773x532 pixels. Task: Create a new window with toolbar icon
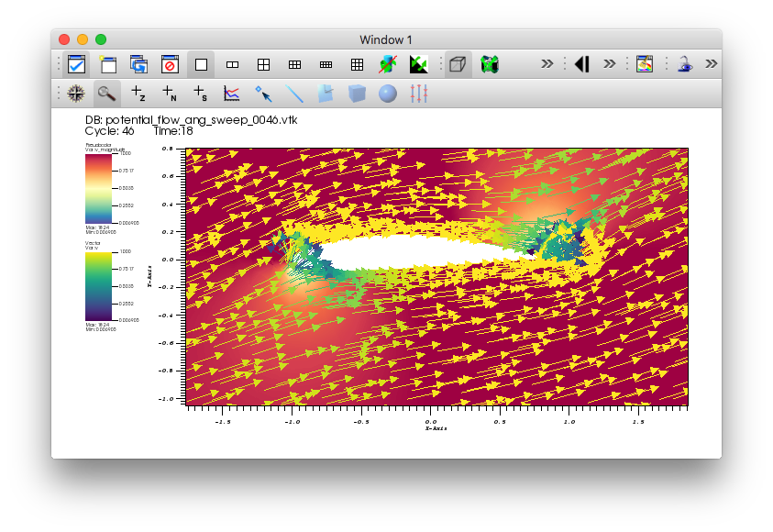(x=107, y=64)
